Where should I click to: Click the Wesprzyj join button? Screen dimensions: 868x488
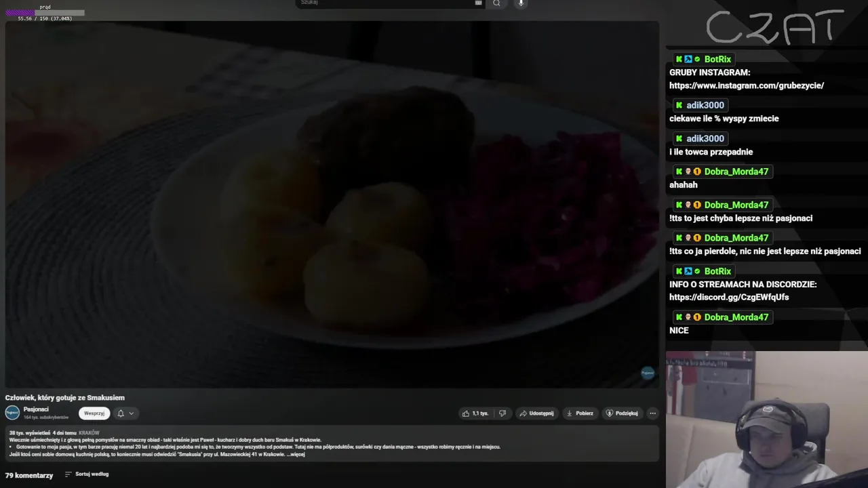pos(94,413)
